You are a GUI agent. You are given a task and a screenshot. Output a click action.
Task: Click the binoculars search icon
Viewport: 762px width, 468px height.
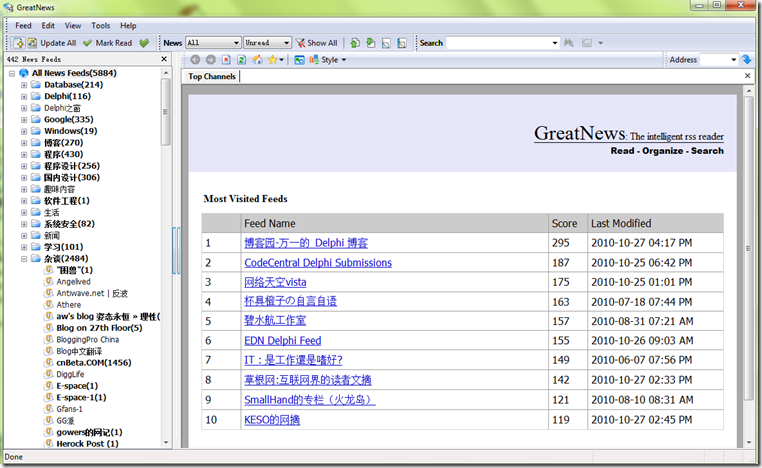[569, 43]
